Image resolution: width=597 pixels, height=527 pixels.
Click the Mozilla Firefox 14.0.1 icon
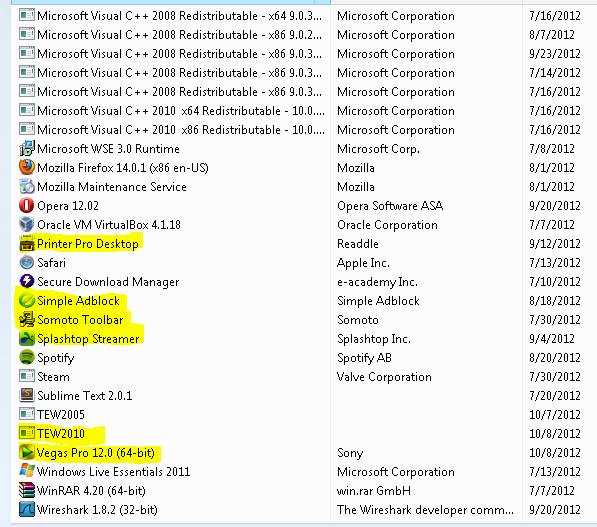[x=27, y=167]
